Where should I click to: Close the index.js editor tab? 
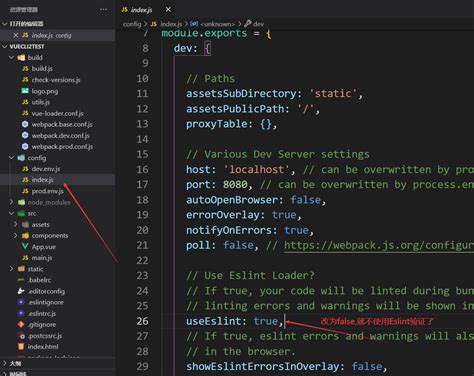[168, 9]
